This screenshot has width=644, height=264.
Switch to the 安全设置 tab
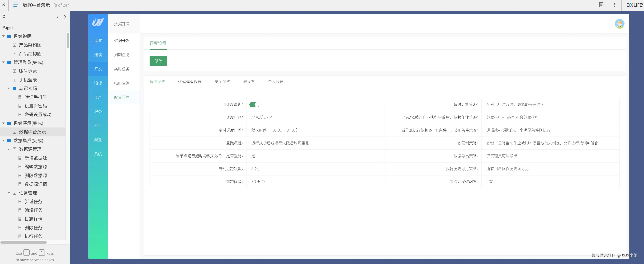222,82
